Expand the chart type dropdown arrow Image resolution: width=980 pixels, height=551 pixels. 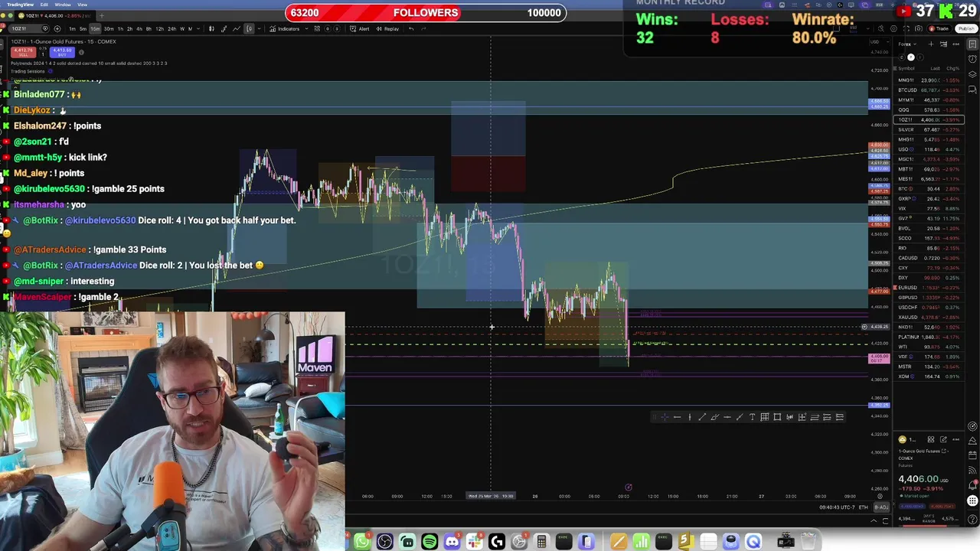click(260, 28)
